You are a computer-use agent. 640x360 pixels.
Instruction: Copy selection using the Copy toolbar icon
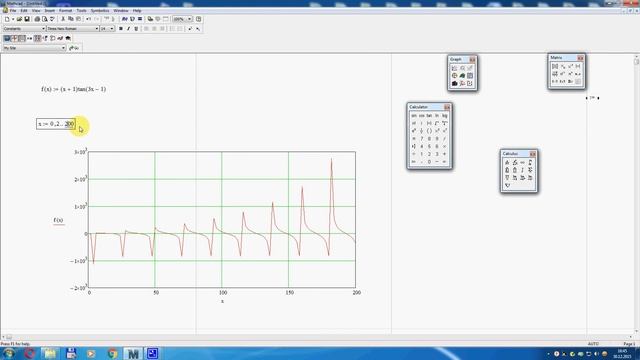71,19
